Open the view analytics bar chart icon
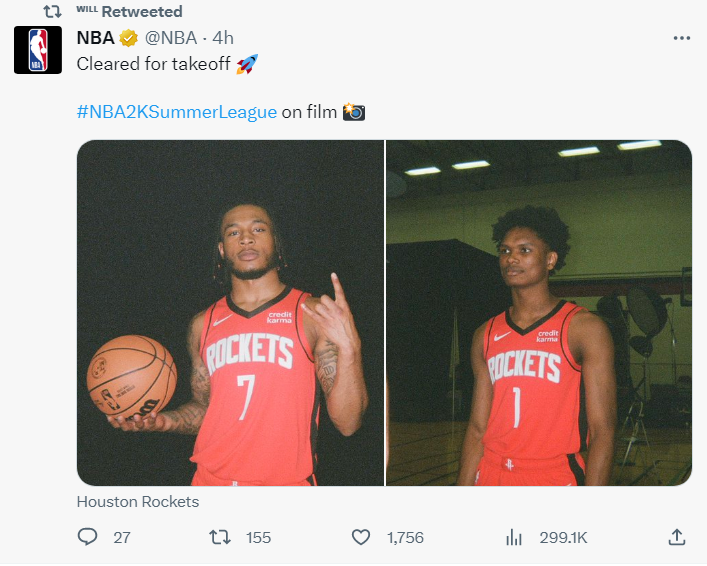Viewport: 707px width, 566px height. coord(514,538)
